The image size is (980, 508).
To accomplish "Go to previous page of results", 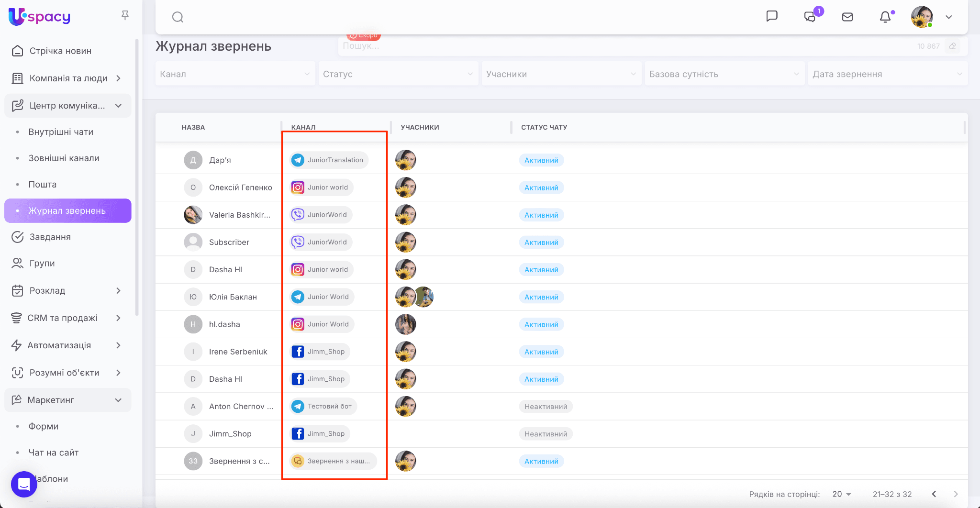I will 934,494.
